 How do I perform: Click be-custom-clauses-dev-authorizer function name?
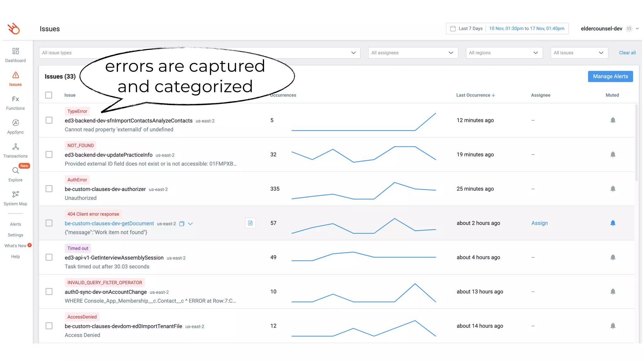tap(105, 189)
